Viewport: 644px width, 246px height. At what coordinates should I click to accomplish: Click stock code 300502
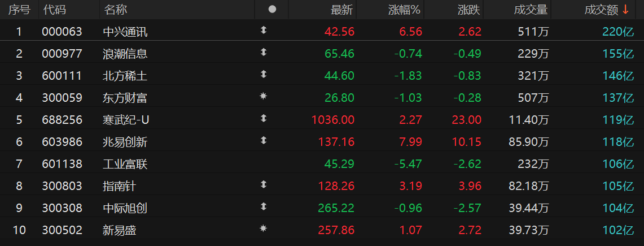click(62, 230)
